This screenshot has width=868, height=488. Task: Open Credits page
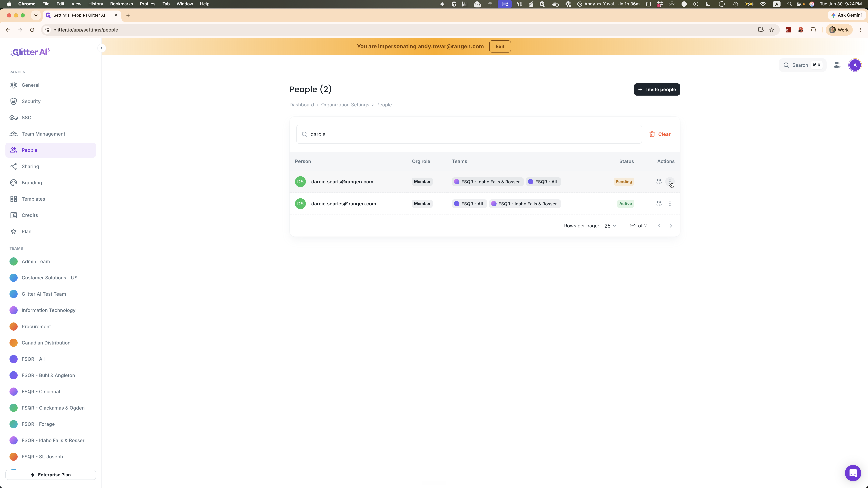pos(51,215)
